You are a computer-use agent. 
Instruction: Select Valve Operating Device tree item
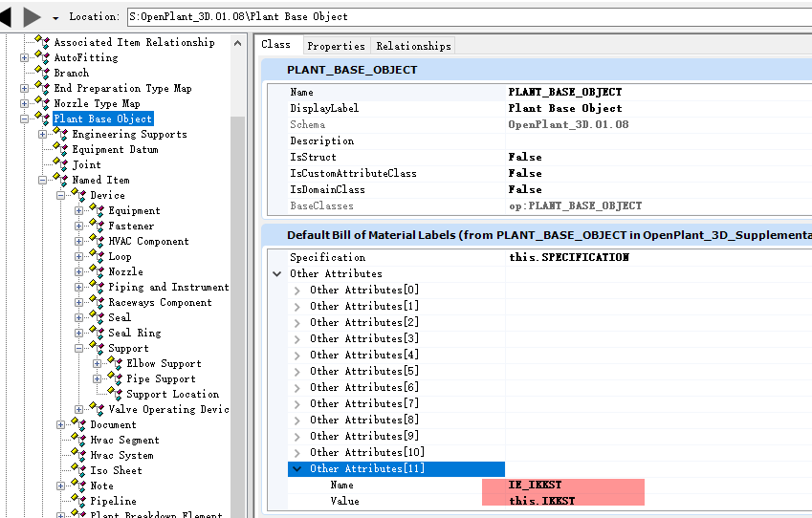(x=168, y=409)
